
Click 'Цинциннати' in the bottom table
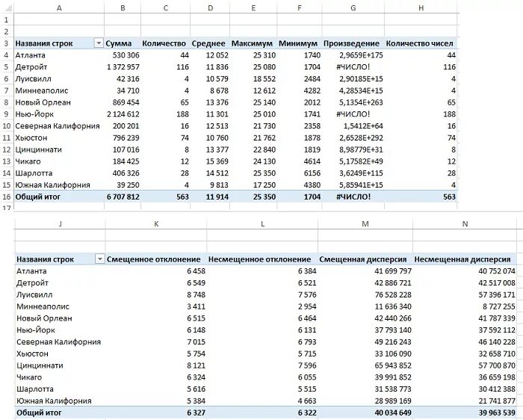click(40, 365)
